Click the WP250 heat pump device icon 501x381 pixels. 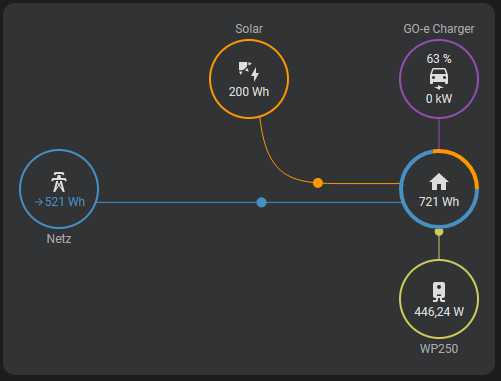click(x=439, y=292)
